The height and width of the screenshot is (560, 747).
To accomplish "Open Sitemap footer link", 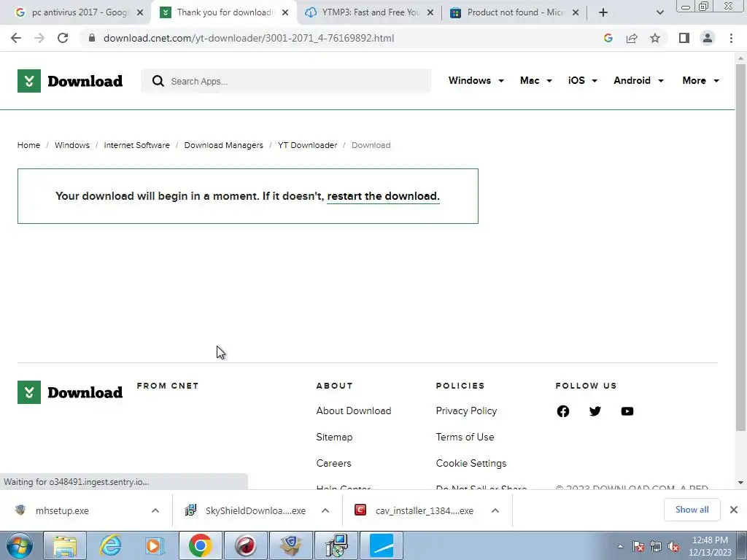I will [x=334, y=437].
